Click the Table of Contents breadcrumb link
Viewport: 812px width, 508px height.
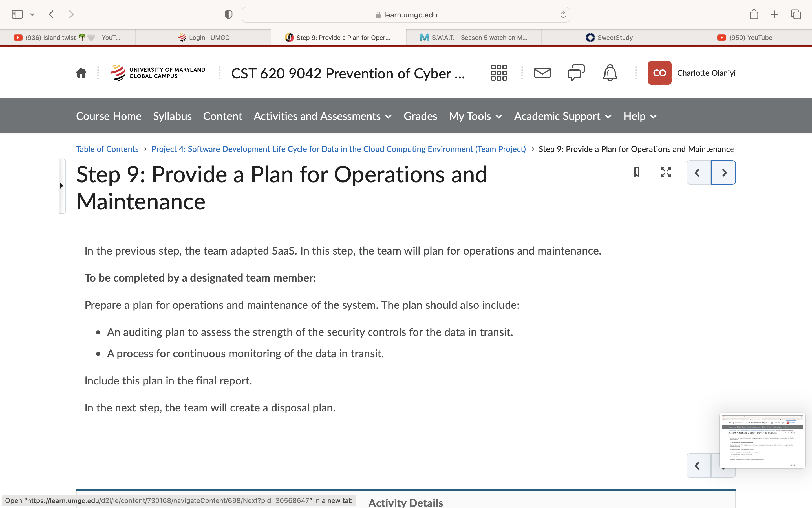[107, 149]
